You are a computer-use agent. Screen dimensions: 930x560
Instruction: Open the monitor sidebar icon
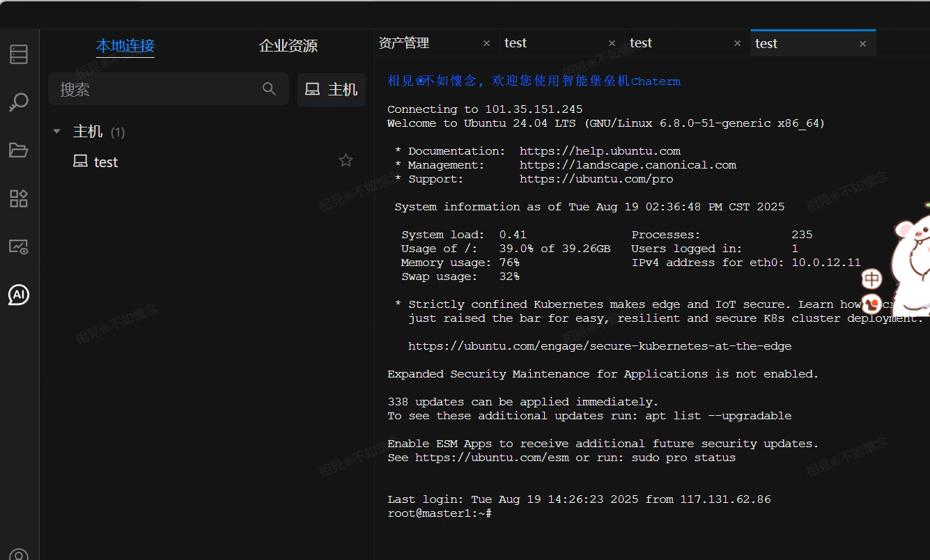[19, 247]
